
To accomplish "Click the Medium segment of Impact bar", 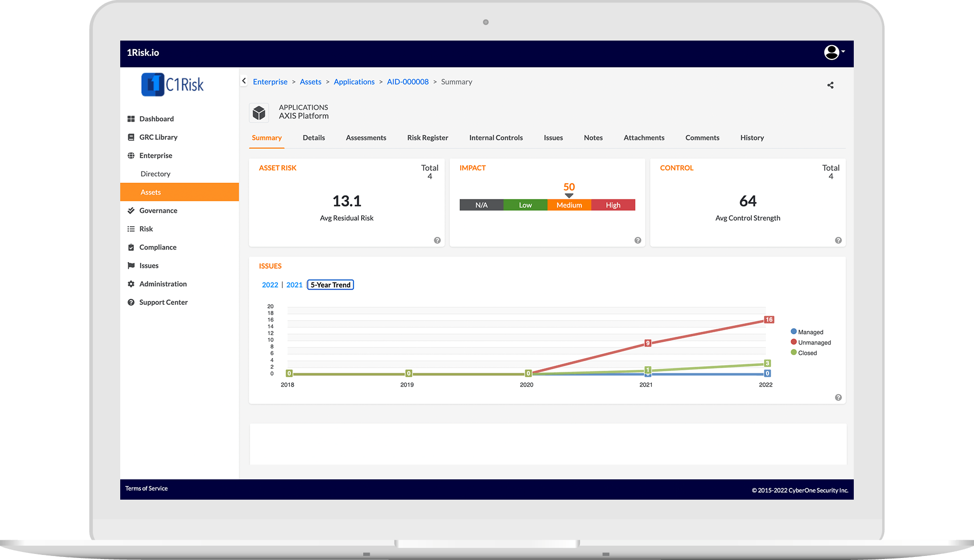I will tap(569, 205).
